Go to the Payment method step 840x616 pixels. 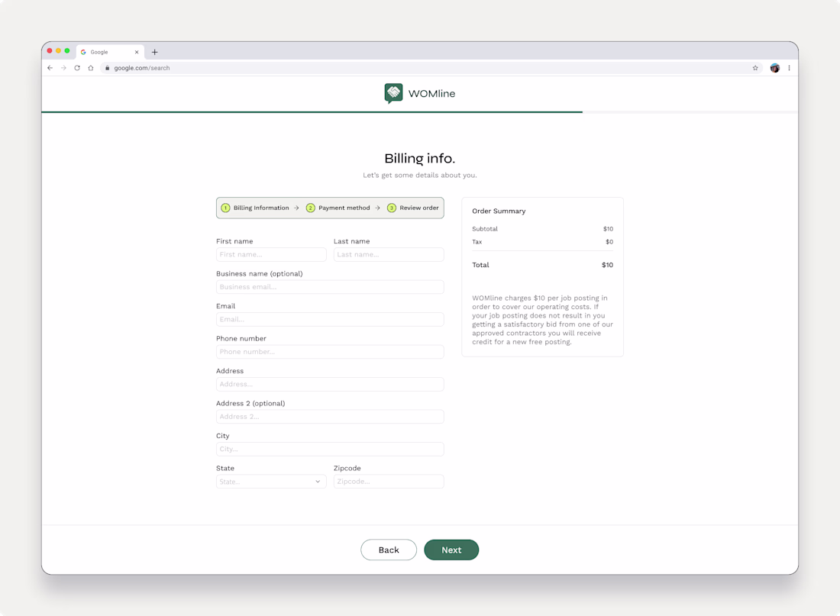coord(338,208)
